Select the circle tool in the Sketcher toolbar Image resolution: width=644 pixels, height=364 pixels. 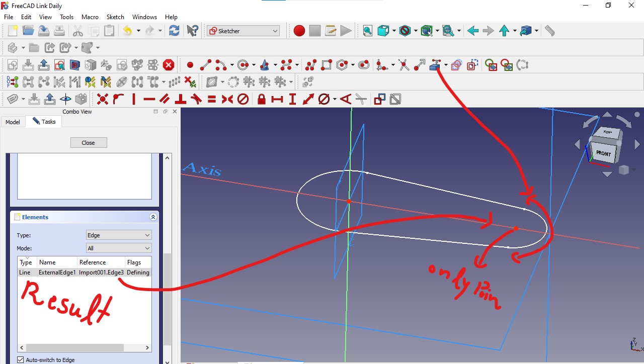pos(242,64)
